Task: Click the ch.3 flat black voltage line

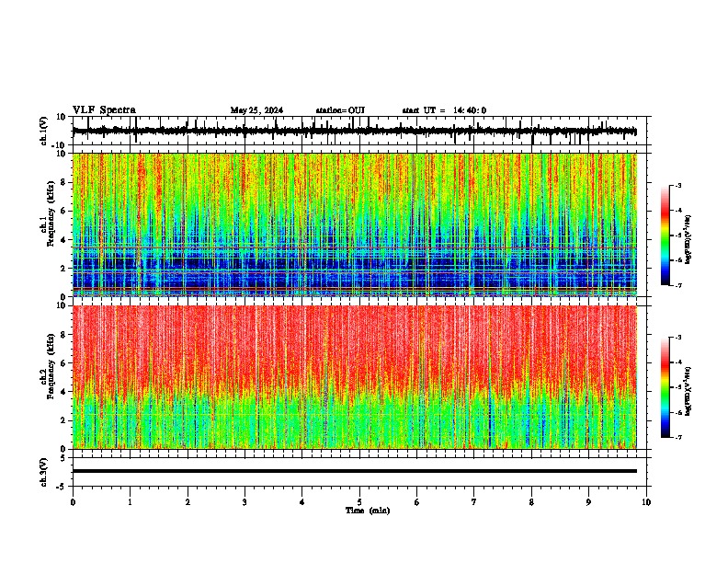Action: pyautogui.click(x=355, y=471)
